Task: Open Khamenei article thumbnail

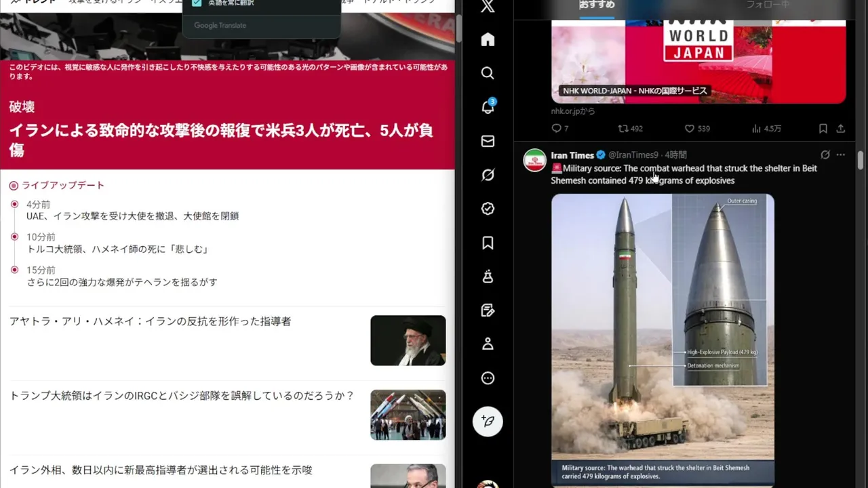Action: pos(408,340)
